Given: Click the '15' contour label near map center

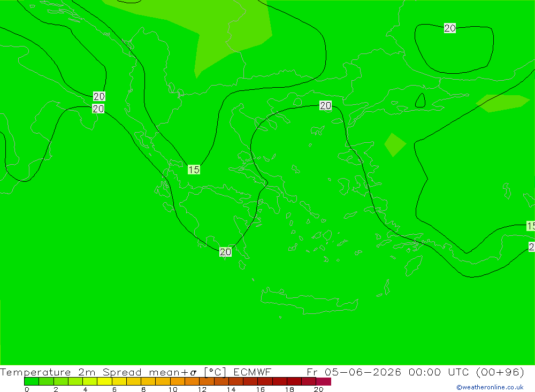Looking at the screenshot, I should coord(194,170).
